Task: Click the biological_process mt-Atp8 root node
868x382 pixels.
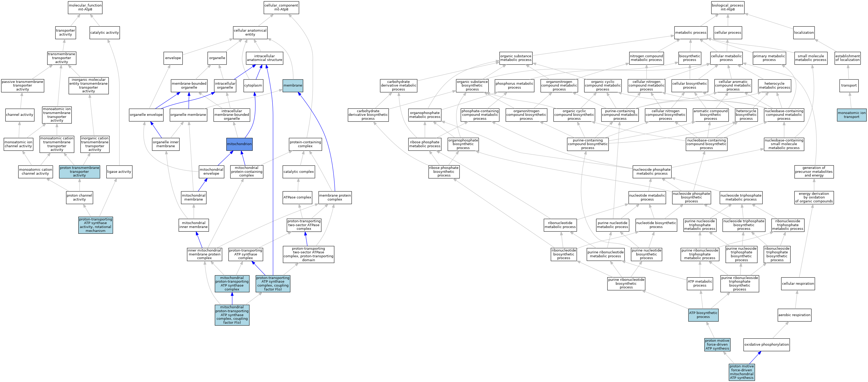Action: tap(727, 7)
